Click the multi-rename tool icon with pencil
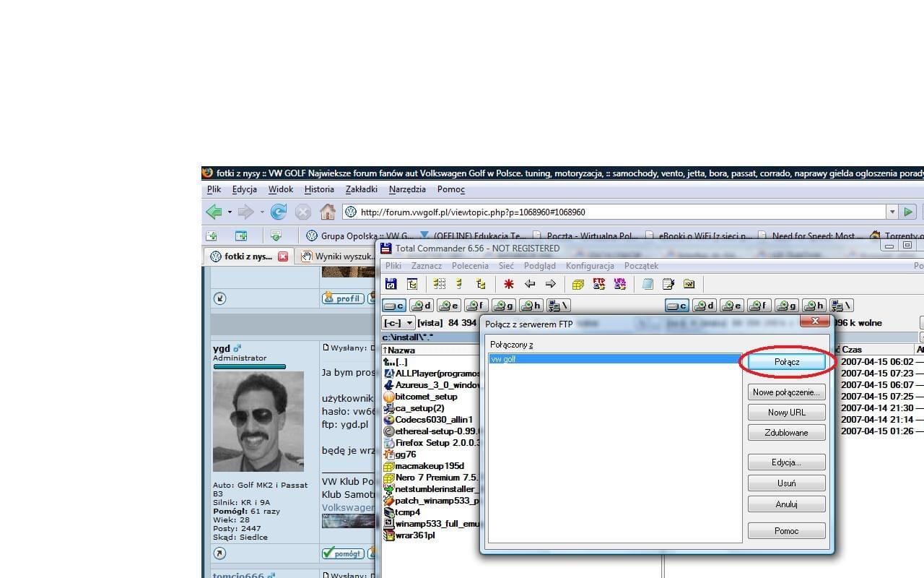Screen dimensions: 924x578 click(668, 284)
